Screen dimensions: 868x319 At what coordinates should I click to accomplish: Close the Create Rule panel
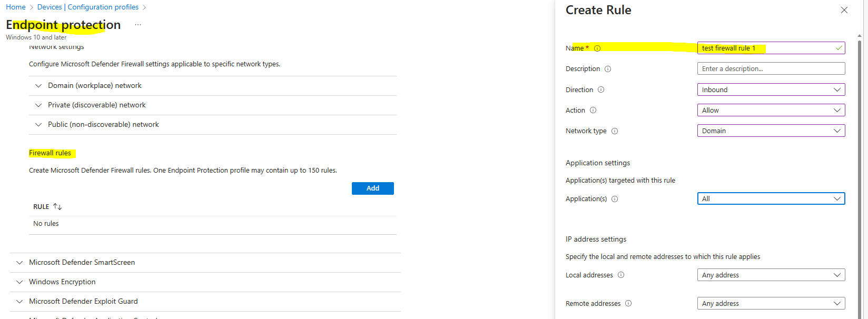click(844, 10)
